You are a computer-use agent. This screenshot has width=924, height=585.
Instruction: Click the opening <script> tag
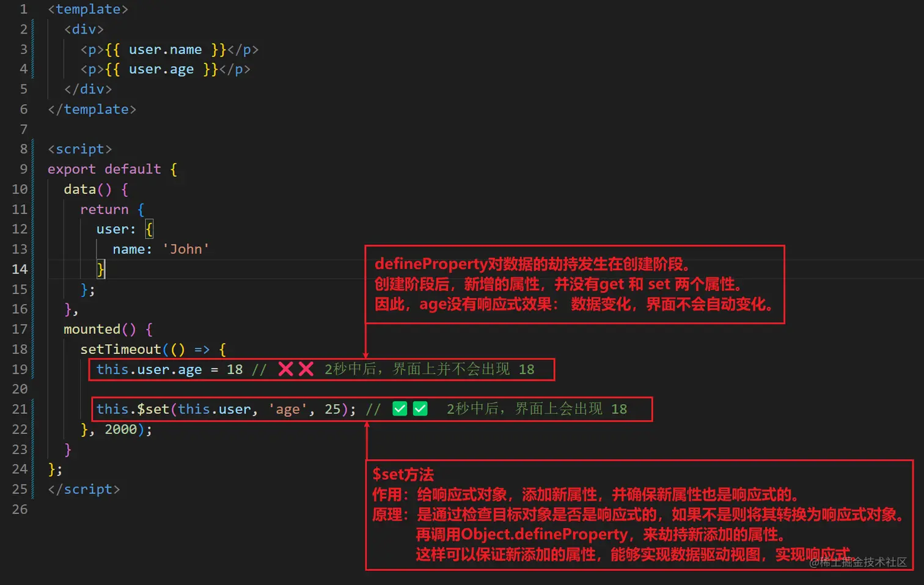(80, 149)
